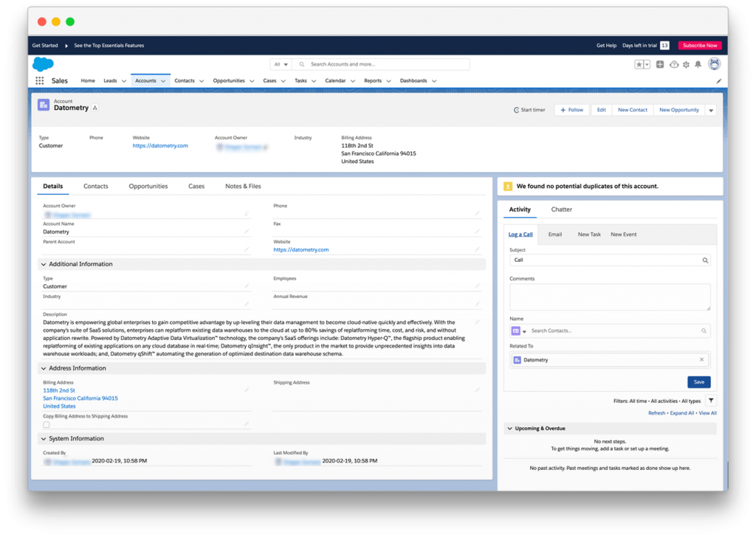Edit the Billing Address pencil icon
This screenshot has height=546, width=756.
pos(247,390)
